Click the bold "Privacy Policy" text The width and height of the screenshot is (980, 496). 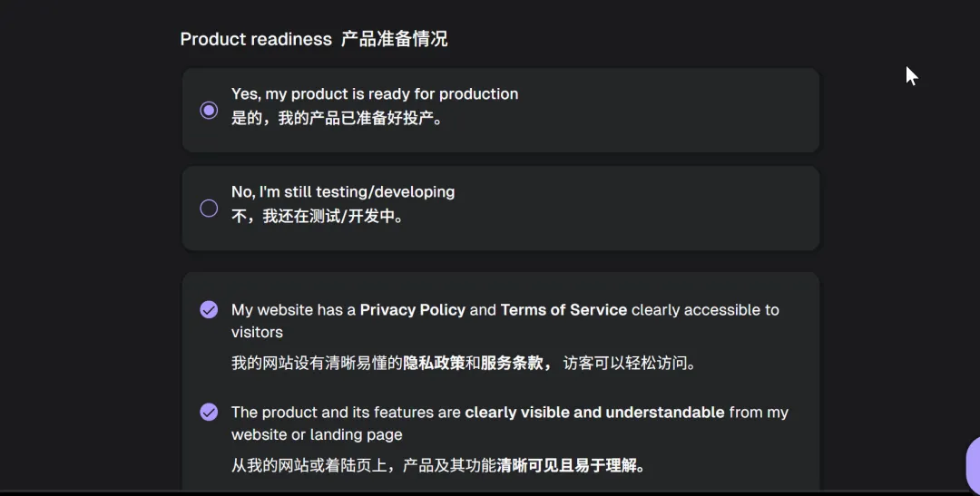(412, 310)
